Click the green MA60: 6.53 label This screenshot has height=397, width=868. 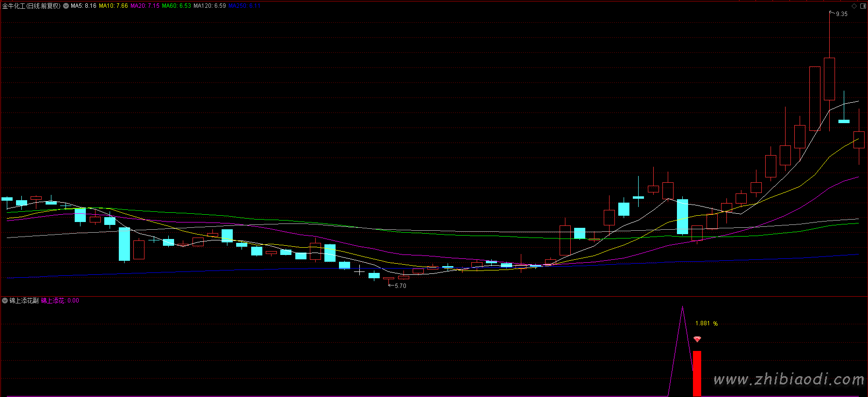click(177, 6)
